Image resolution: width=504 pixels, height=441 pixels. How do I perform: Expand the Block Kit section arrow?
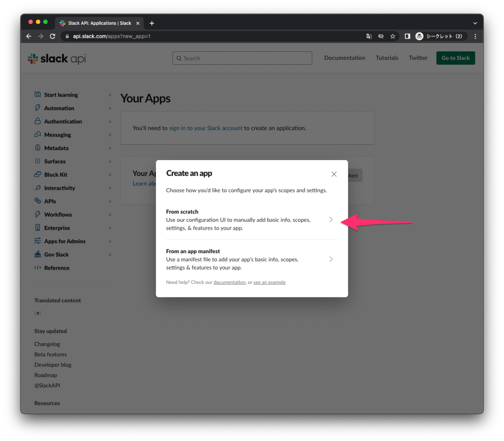110,175
